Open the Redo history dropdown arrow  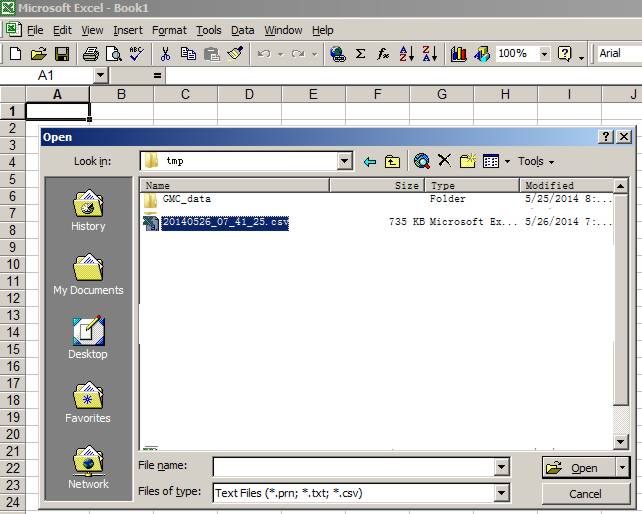click(x=314, y=54)
